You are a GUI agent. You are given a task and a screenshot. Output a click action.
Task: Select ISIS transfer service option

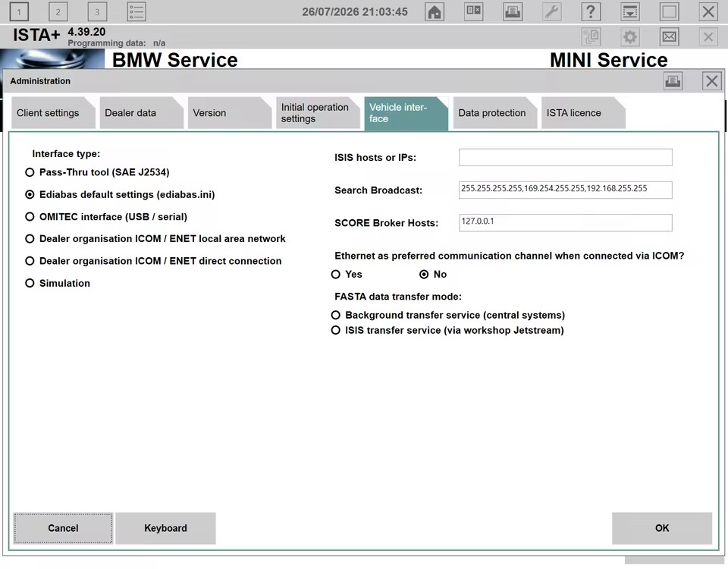pos(447,330)
